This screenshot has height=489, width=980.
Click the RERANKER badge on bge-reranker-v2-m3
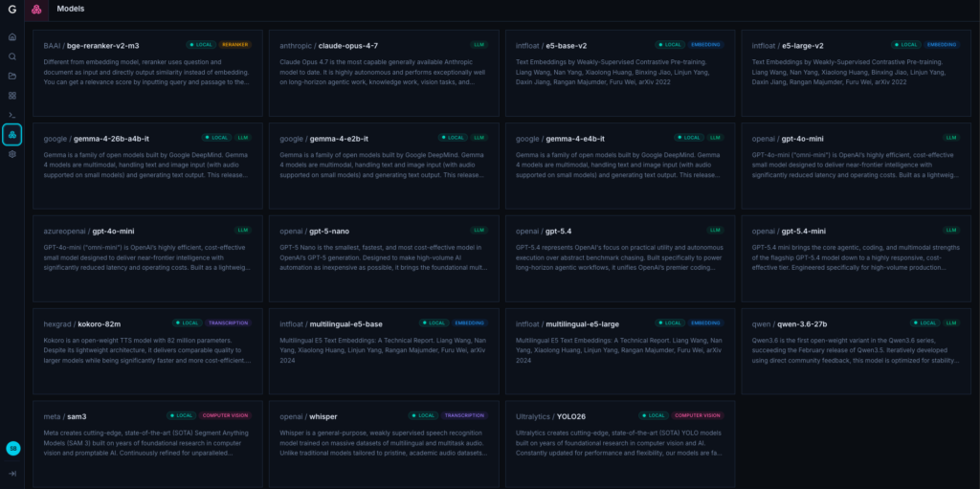click(235, 45)
